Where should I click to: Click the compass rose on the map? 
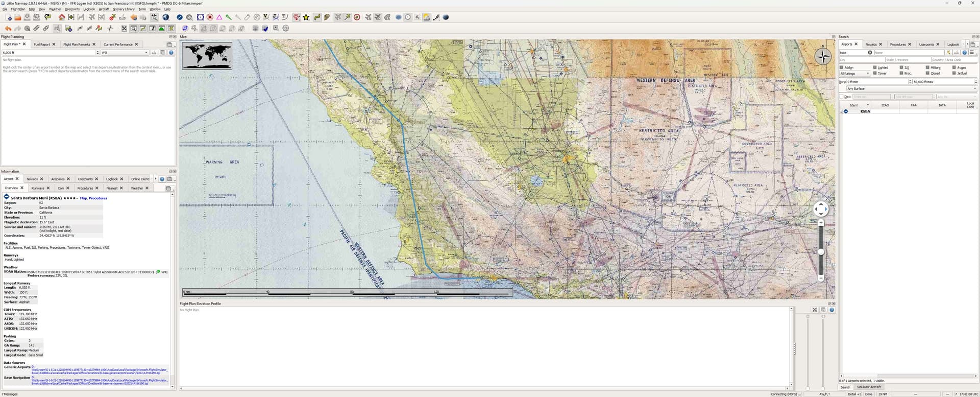point(823,56)
